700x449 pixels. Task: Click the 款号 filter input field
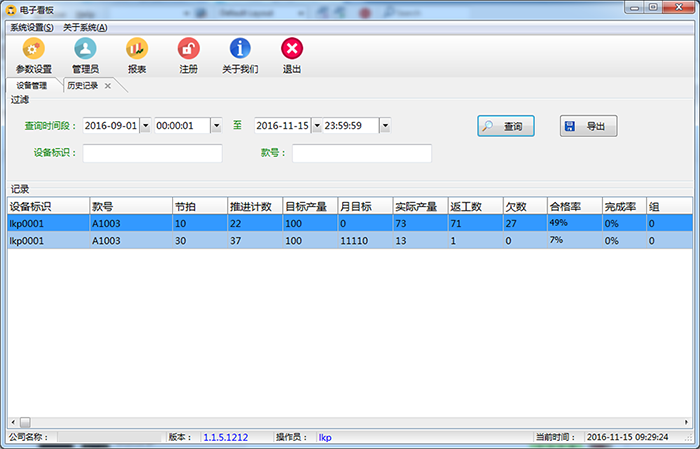361,154
